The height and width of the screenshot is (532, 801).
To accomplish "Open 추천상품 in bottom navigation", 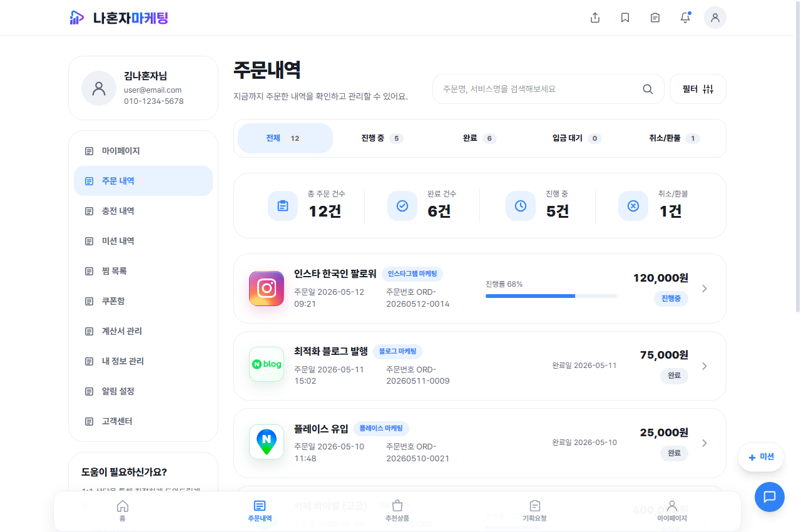I will [x=397, y=511].
